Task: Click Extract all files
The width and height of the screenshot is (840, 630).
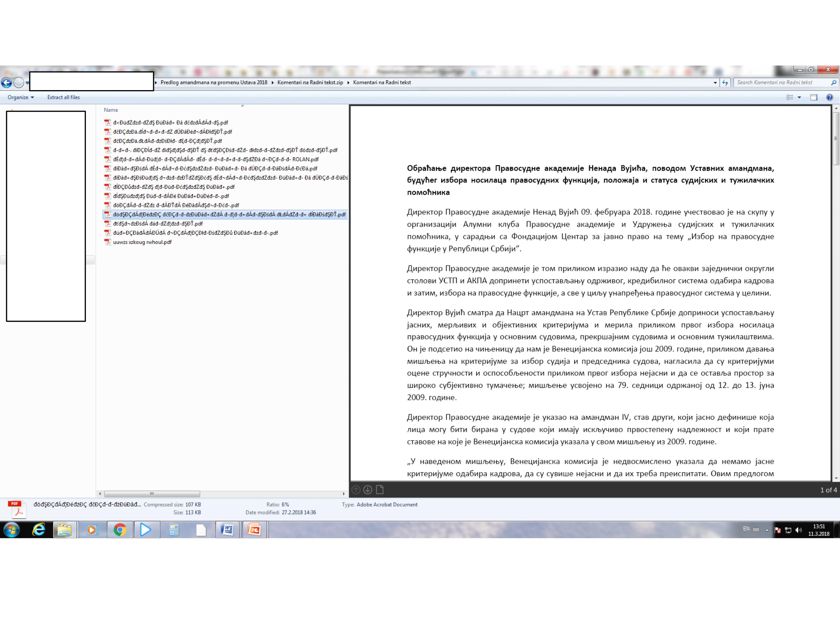Action: pyautogui.click(x=63, y=97)
